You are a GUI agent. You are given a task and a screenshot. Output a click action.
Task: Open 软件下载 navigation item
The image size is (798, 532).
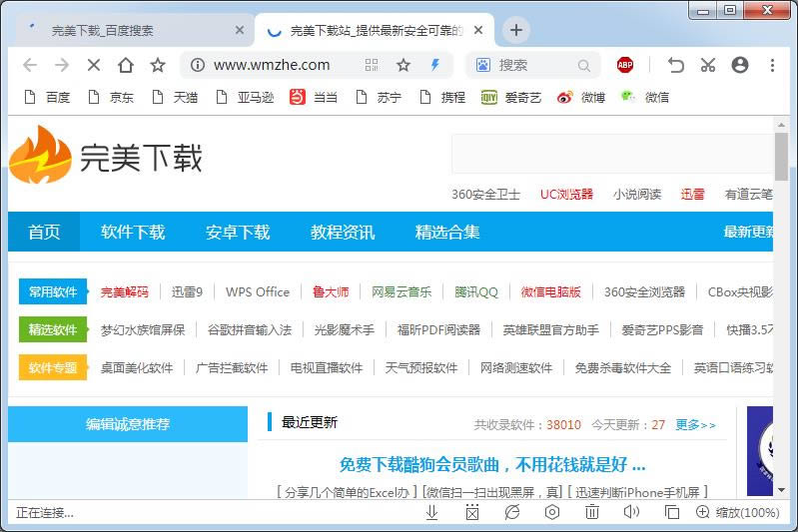point(133,232)
